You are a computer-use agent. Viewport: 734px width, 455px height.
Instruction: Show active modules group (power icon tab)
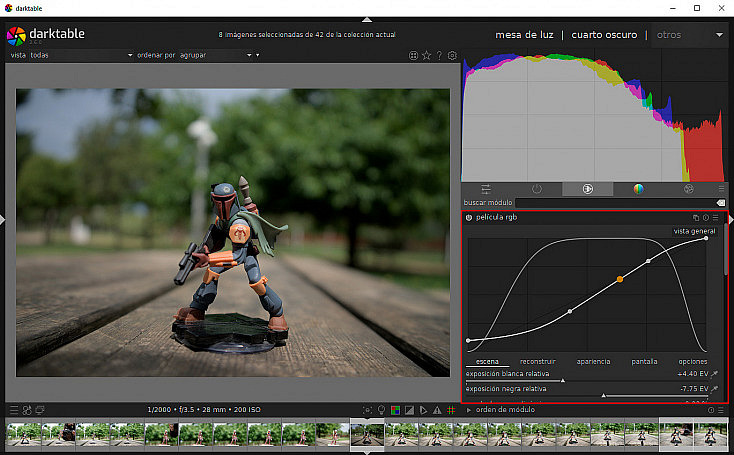[537, 189]
